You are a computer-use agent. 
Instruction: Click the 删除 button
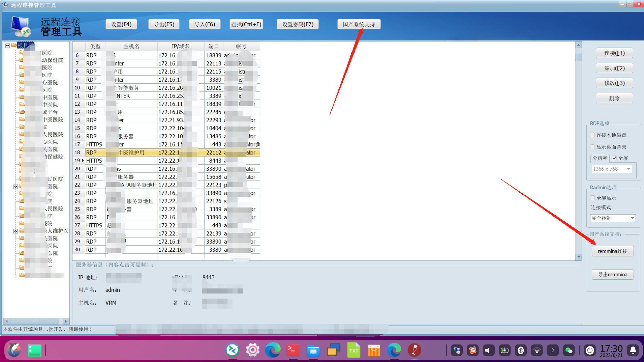point(614,98)
